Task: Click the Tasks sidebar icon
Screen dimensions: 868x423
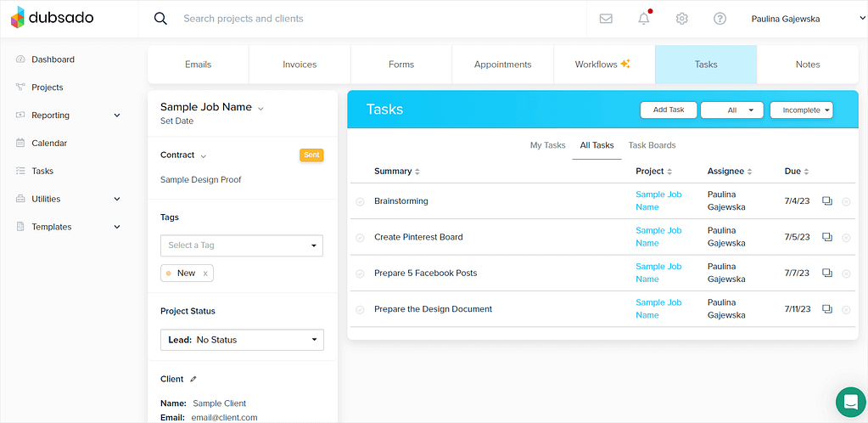Action: [20, 171]
